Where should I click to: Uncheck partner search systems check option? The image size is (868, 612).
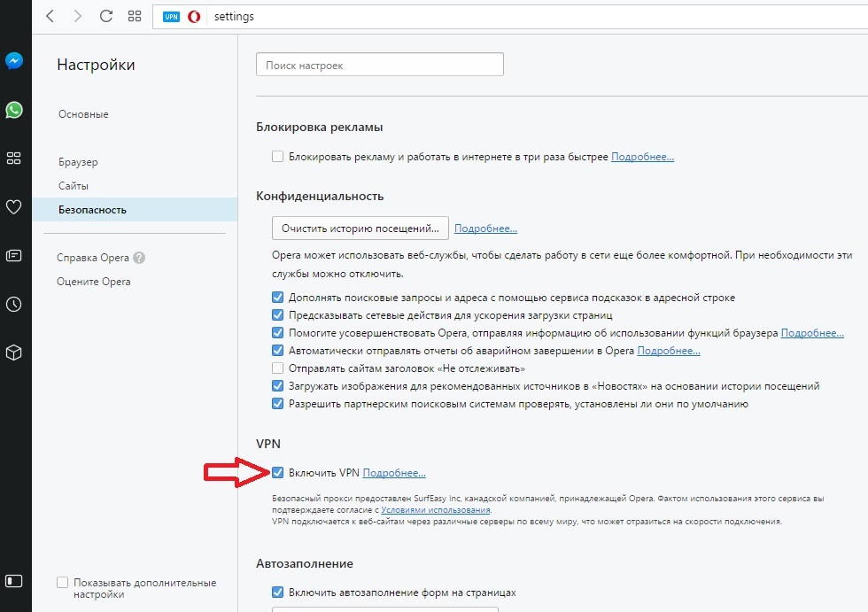278,403
